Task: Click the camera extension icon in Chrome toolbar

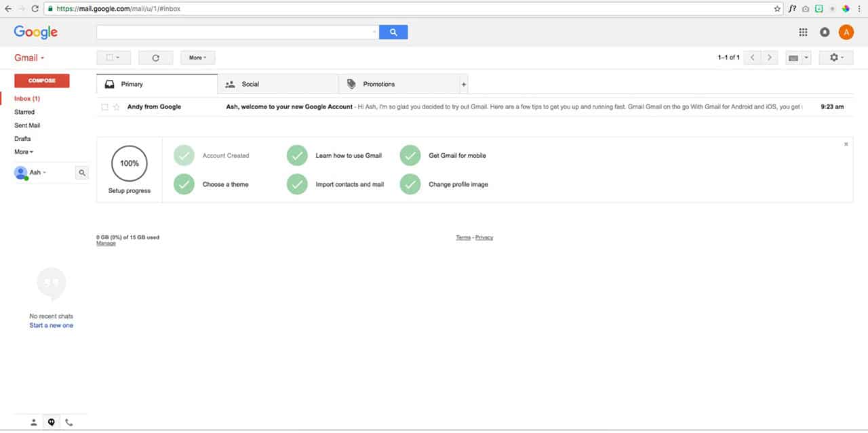Action: (805, 9)
